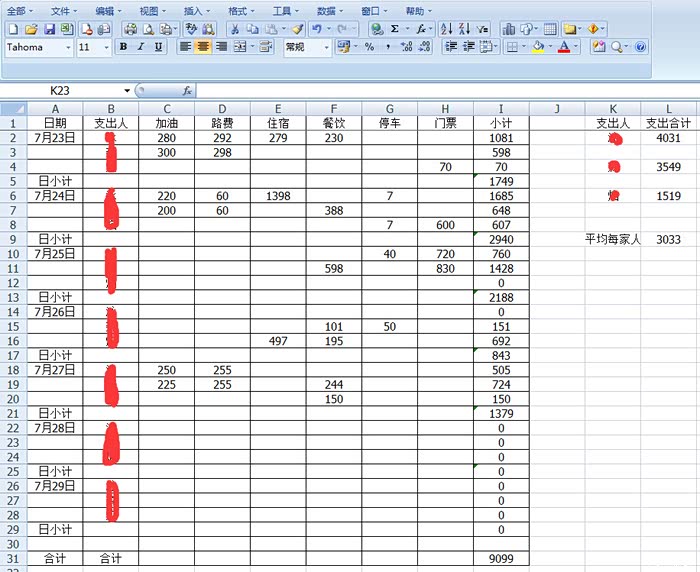Open print preview magnifier icon

click(148, 29)
